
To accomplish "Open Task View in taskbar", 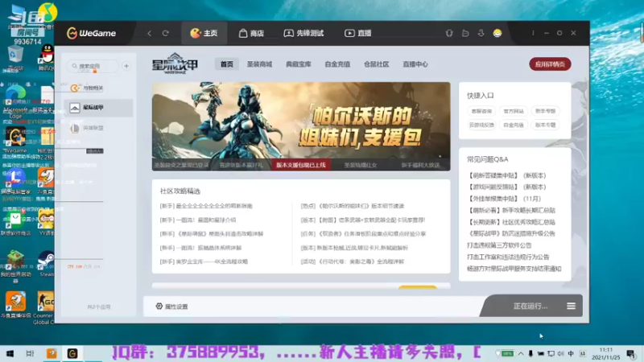I will tap(30, 353).
